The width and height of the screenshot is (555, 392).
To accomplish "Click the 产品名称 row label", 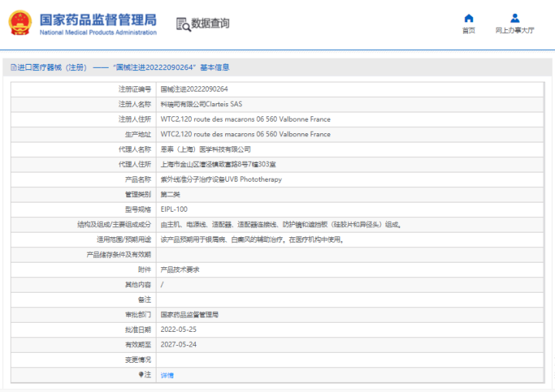I will 138,179.
